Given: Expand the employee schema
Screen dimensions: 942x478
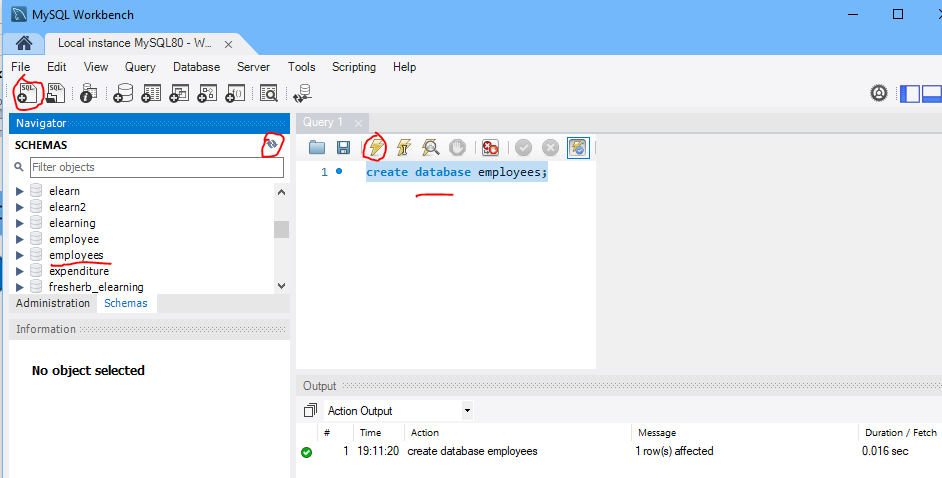Looking at the screenshot, I should pyautogui.click(x=20, y=239).
